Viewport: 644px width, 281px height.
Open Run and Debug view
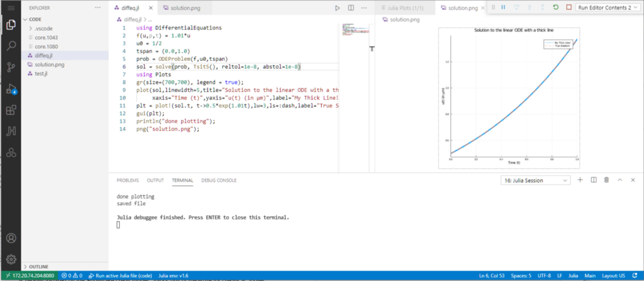tap(11, 89)
